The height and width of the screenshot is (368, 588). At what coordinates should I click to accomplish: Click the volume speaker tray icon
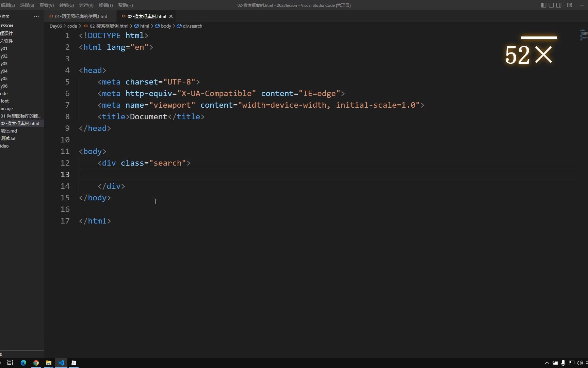coord(579,363)
